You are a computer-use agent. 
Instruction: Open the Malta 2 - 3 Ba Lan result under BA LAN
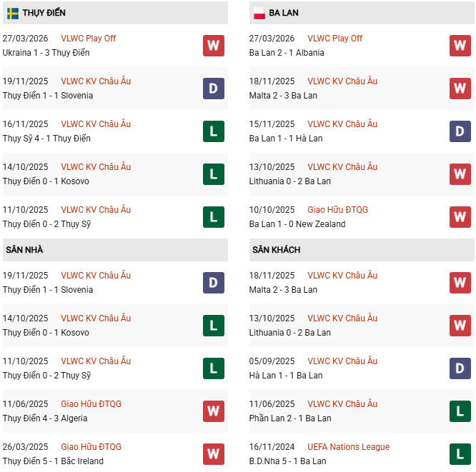[283, 96]
